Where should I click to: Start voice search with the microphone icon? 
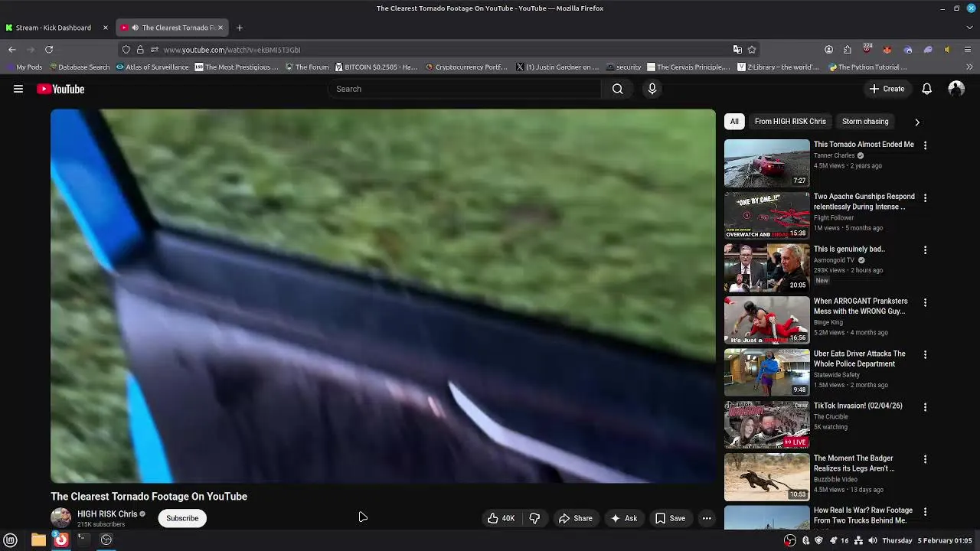652,89
